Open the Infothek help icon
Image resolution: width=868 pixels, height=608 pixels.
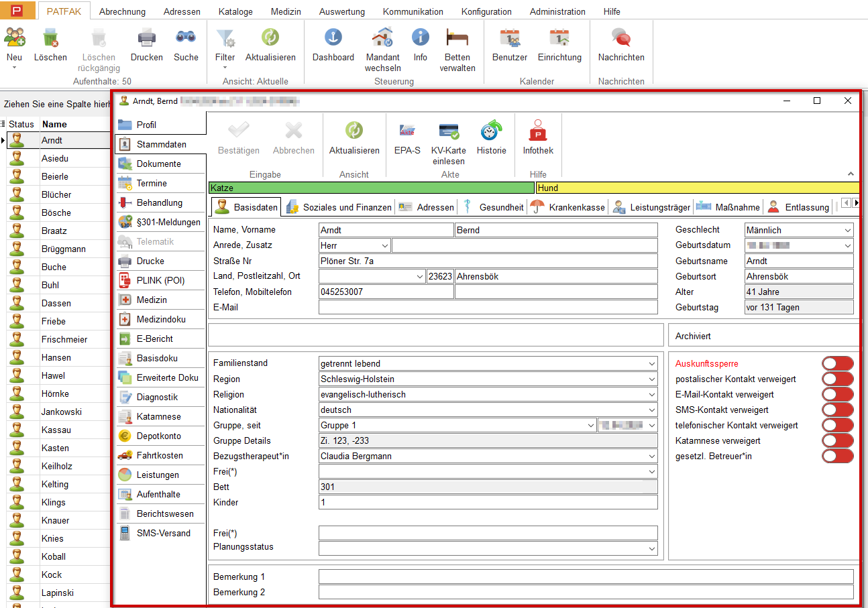(538, 131)
